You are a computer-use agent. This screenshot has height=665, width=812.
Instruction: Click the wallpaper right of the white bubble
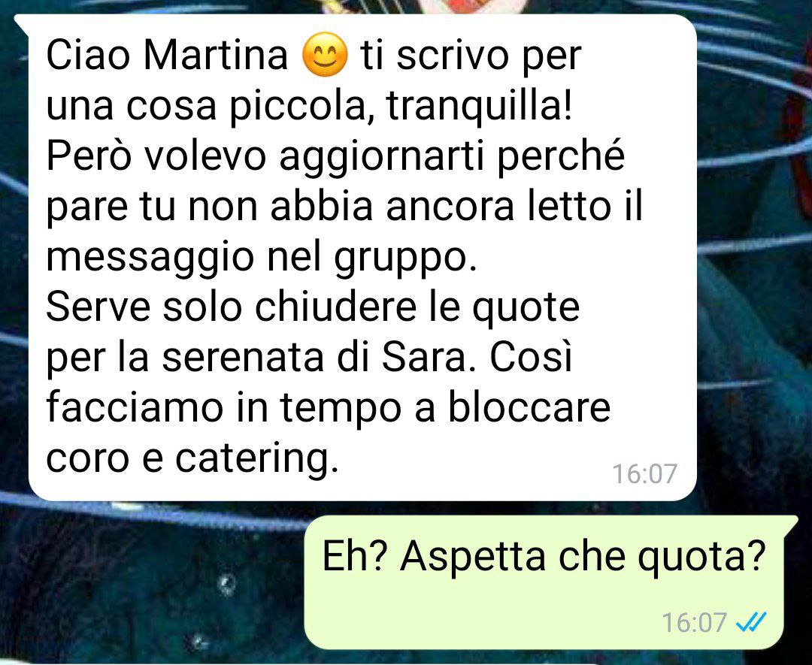tap(755, 258)
